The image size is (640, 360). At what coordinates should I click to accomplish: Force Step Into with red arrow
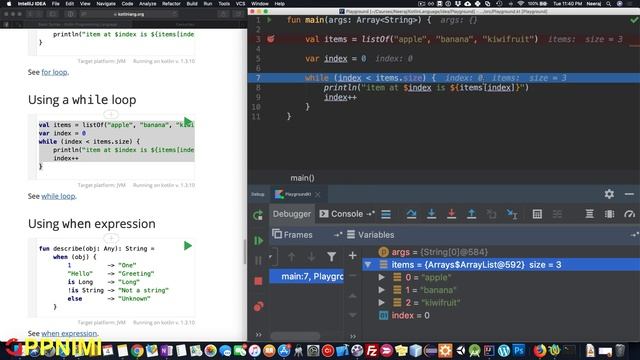[451, 214]
